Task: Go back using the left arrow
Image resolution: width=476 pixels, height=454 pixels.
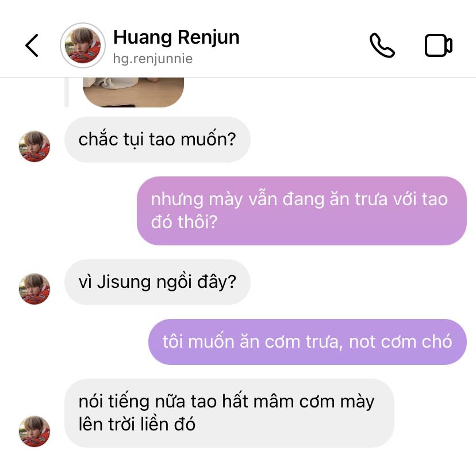Action: click(x=32, y=45)
